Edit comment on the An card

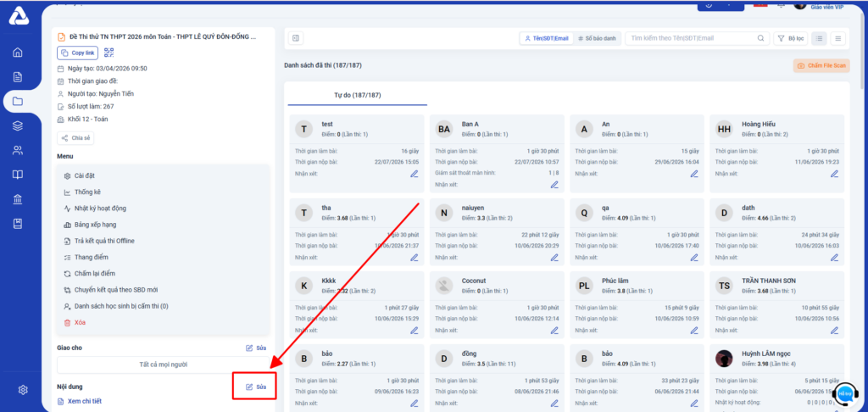[694, 174]
